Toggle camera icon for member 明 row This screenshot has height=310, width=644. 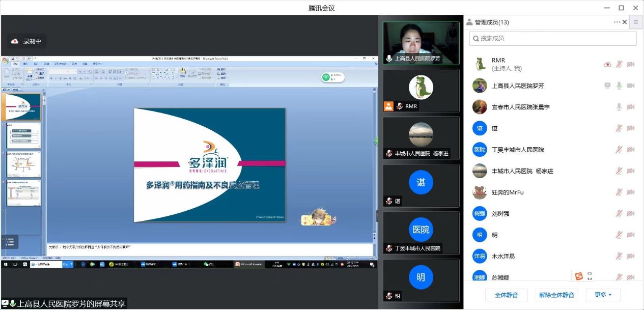click(631, 235)
